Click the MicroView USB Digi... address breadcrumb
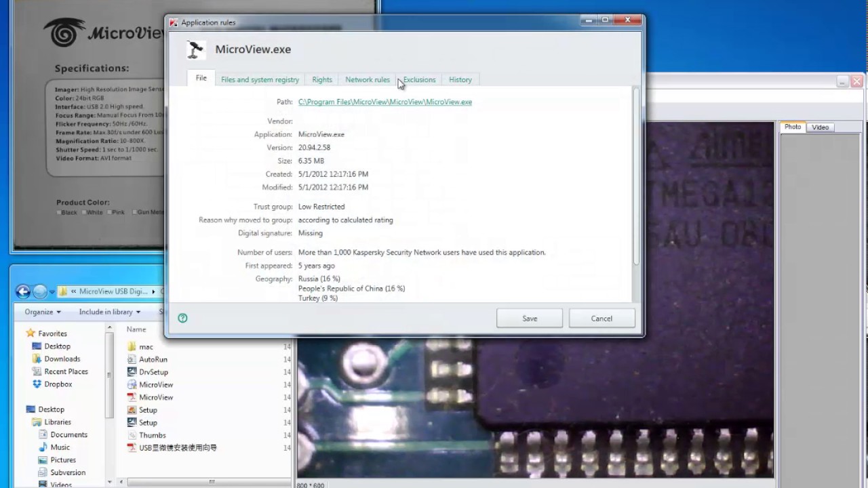Screen dimensions: 868x488 tap(113, 291)
